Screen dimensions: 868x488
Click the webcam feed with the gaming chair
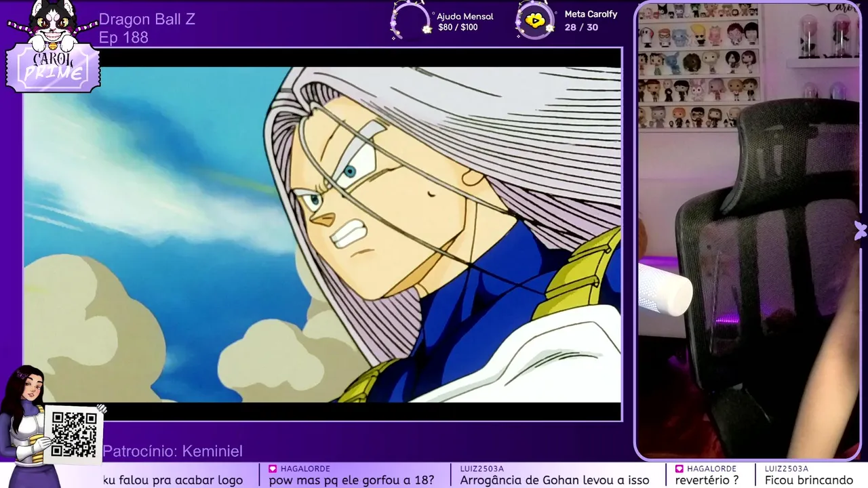point(749,230)
